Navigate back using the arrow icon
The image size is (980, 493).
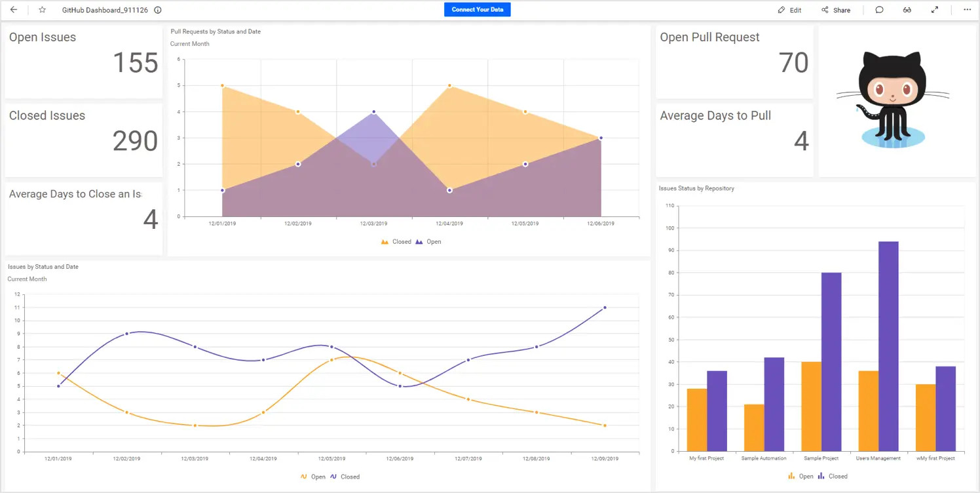pos(14,10)
